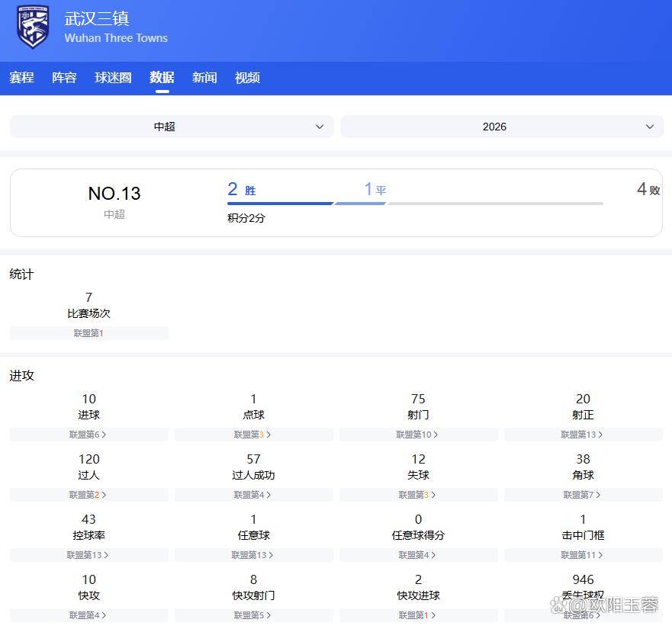Viewport: 672px width, 629px height.
Task: Click chevron arrow of the 2026 selector
Action: [650, 127]
